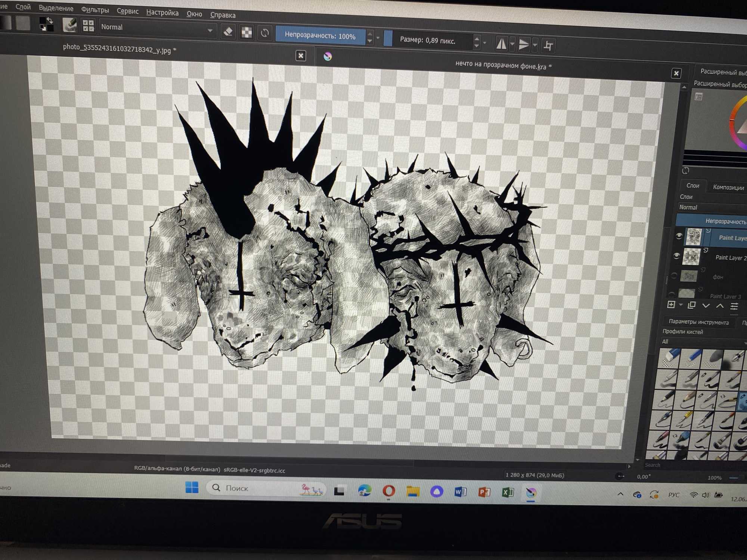Move layer up
This screenshot has height=560, width=747.
[720, 306]
